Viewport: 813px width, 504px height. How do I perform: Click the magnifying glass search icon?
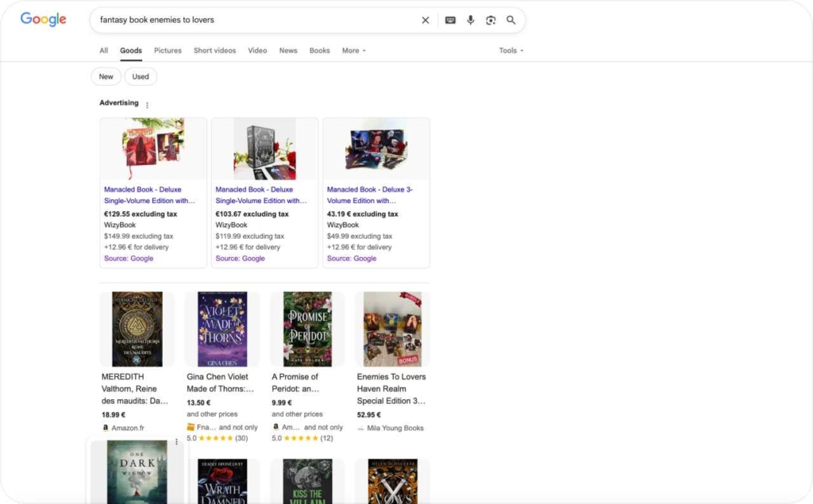511,20
